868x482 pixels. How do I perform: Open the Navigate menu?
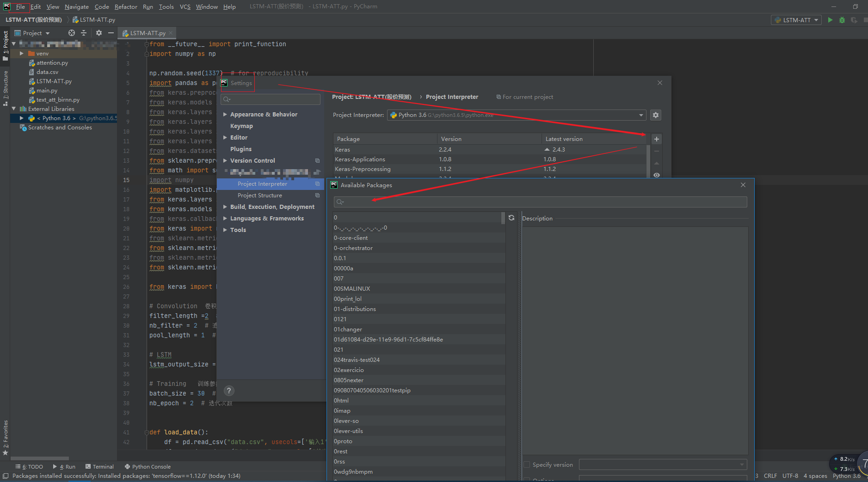click(x=77, y=6)
